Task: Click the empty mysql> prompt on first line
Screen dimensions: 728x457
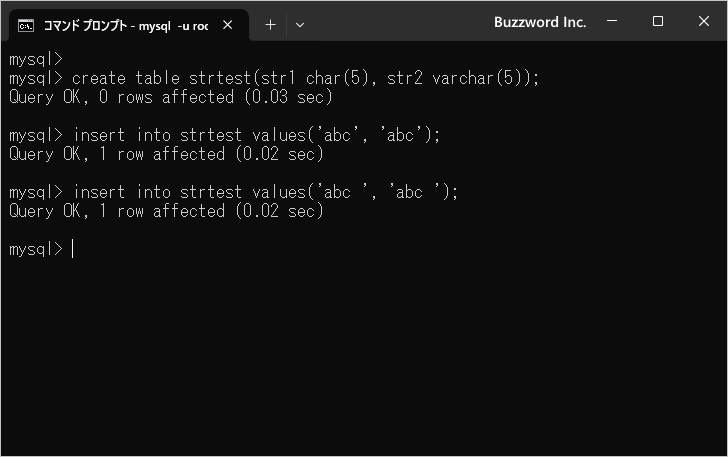Action: pos(36,59)
